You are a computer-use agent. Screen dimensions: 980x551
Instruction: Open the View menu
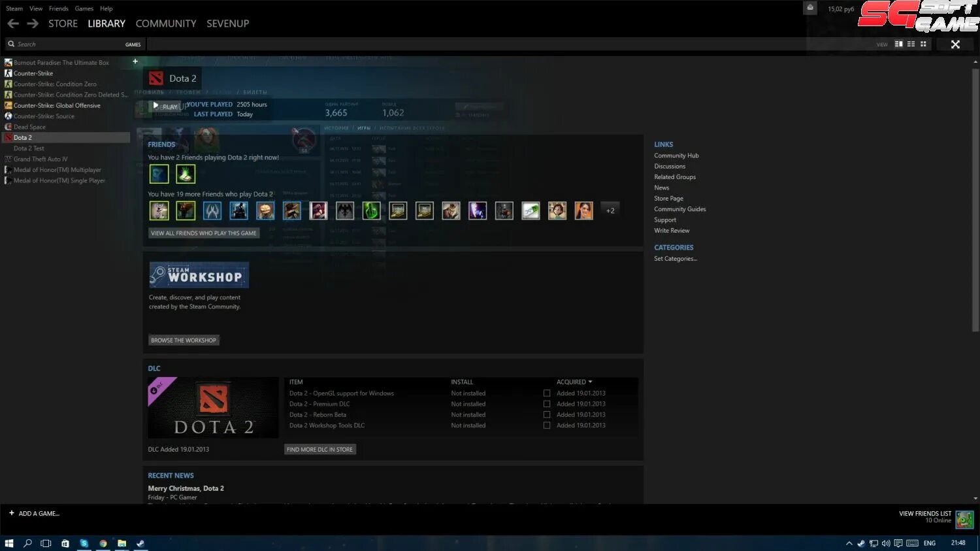36,8
